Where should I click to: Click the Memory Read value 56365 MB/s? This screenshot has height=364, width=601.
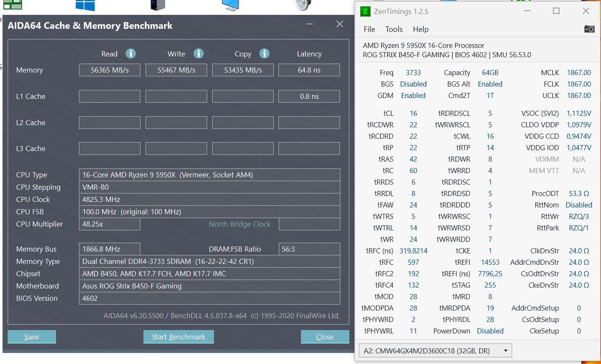point(110,70)
